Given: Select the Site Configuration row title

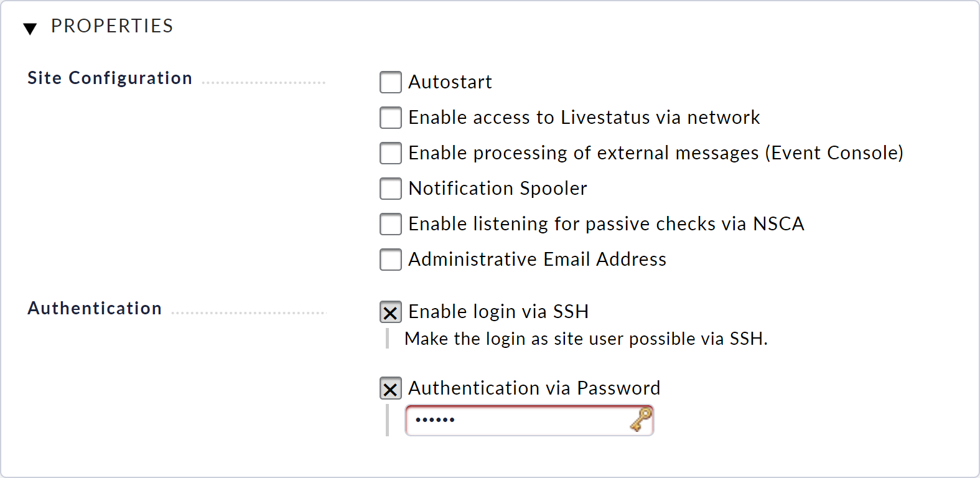Looking at the screenshot, I should pyautogui.click(x=110, y=78).
